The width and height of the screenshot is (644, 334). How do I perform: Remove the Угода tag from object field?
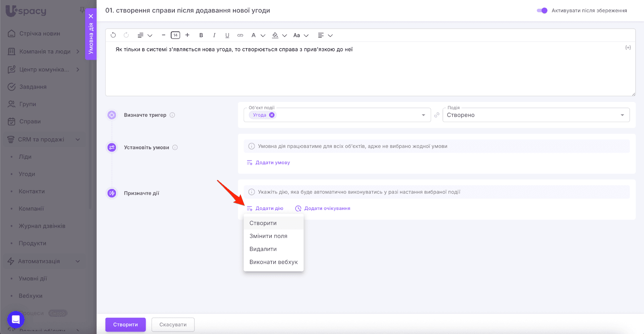[x=272, y=115]
